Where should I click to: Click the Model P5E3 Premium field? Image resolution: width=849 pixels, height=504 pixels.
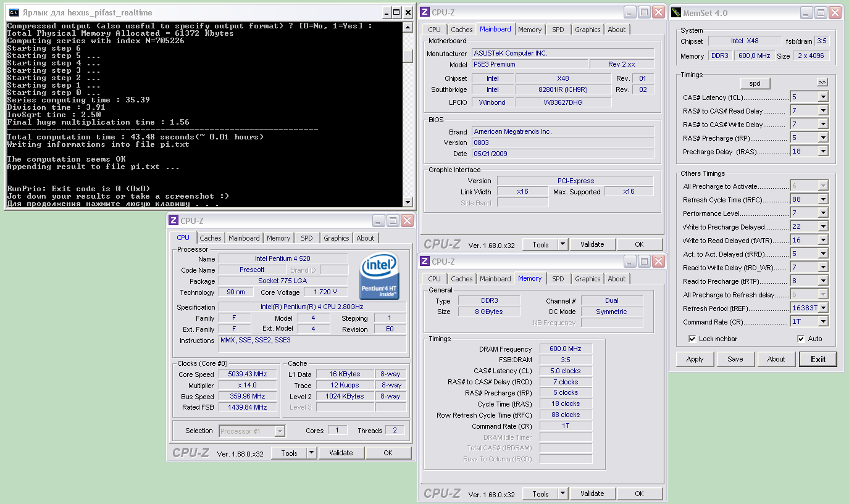coord(530,64)
